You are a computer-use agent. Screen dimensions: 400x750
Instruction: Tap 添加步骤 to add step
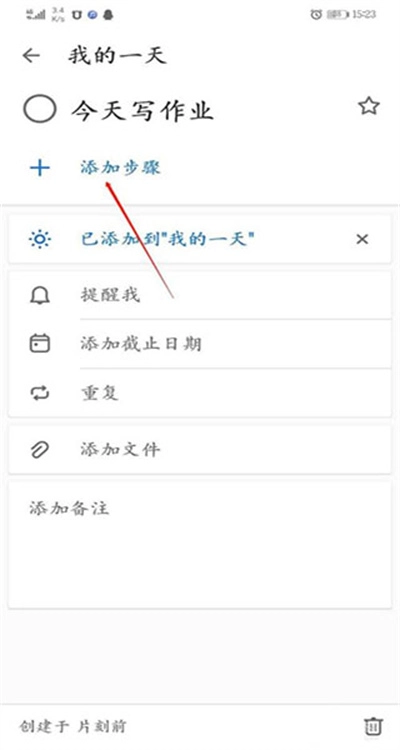pyautogui.click(x=120, y=167)
